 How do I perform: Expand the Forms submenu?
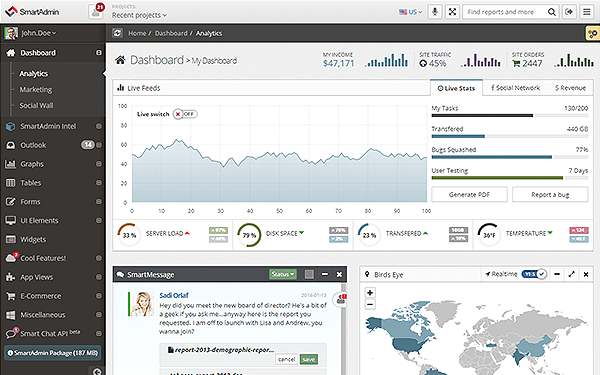pyautogui.click(x=99, y=201)
